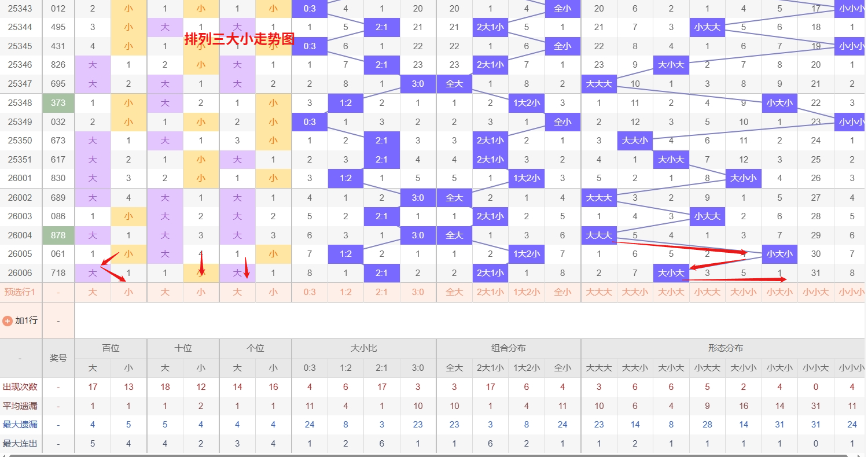Click issue number 26006
The height and width of the screenshot is (457, 868).
coord(20,273)
